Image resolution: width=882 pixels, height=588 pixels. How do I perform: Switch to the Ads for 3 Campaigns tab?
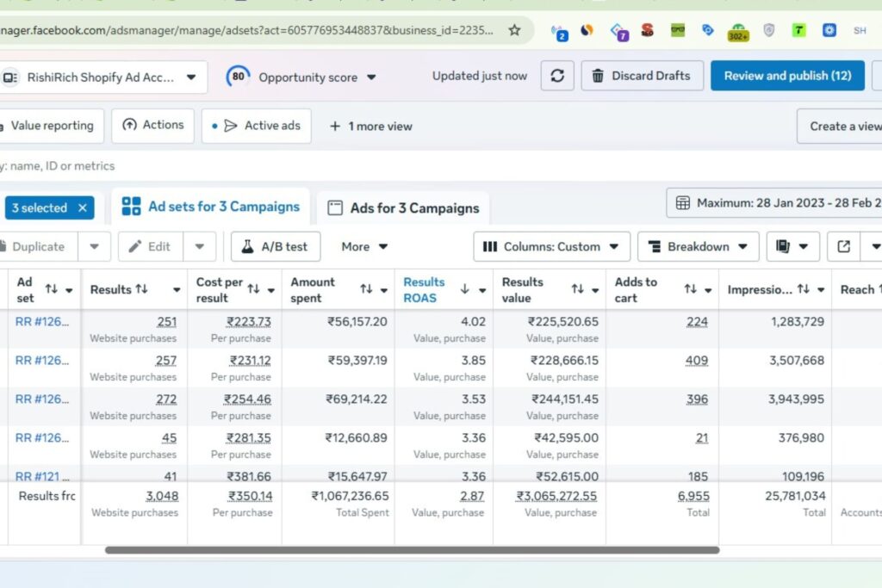pos(403,207)
